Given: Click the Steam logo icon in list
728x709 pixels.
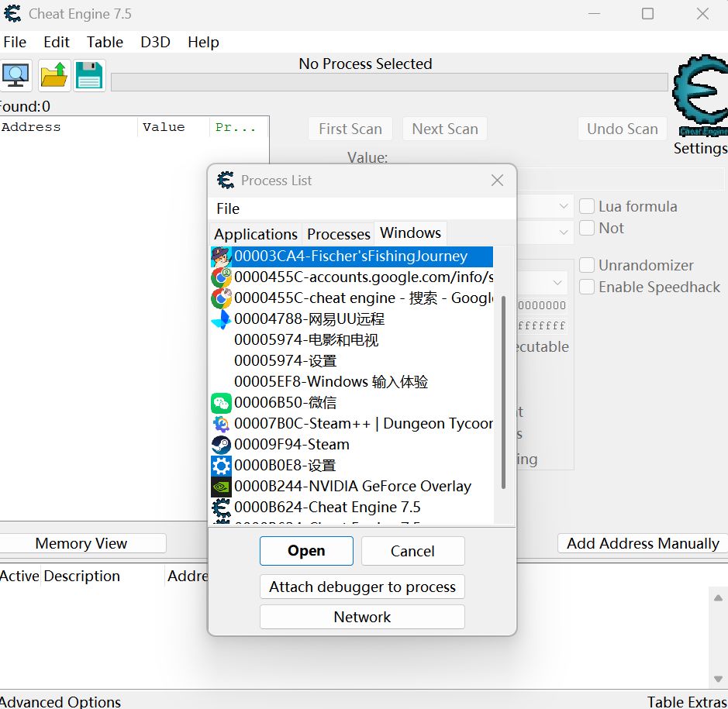Looking at the screenshot, I should (x=221, y=445).
